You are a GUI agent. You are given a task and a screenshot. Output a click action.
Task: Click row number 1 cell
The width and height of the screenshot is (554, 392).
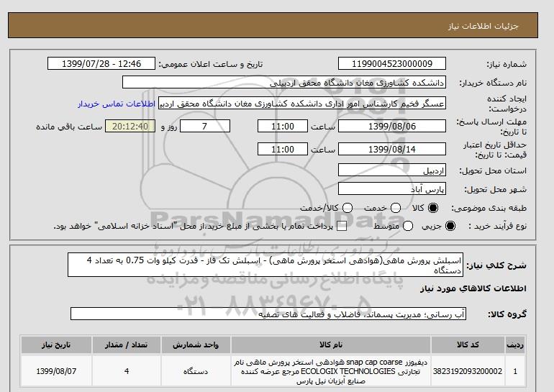pyautogui.click(x=515, y=371)
